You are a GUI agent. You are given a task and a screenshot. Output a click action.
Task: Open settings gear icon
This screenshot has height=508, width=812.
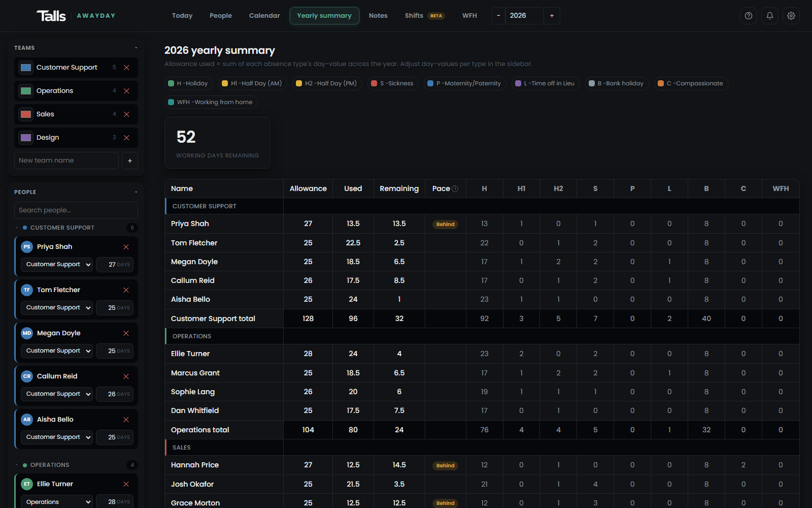coord(791,16)
